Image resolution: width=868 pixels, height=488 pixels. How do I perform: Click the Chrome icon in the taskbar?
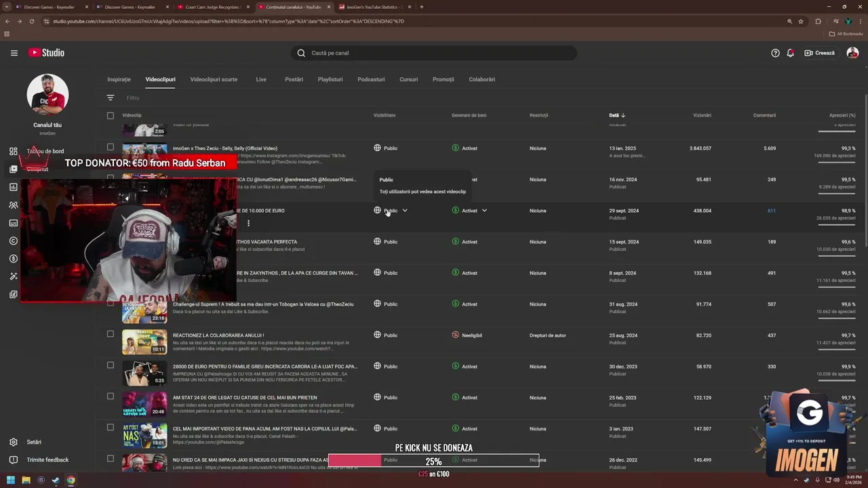point(71,481)
